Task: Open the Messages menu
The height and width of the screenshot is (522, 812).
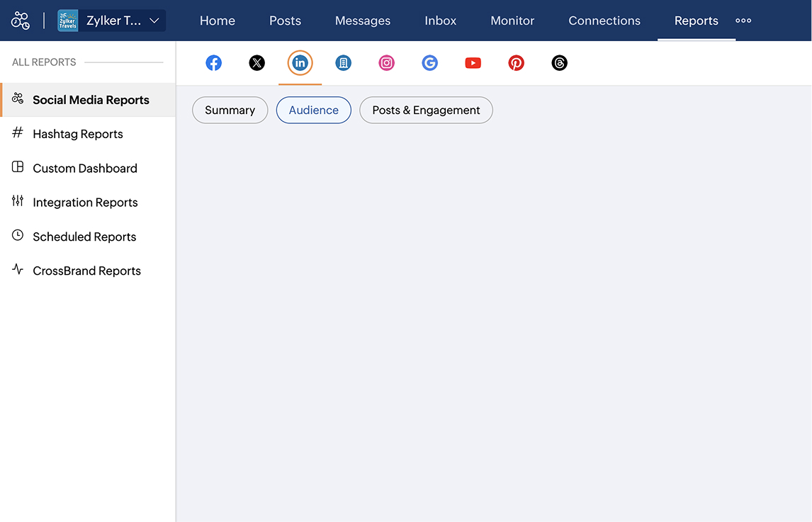Action: [x=363, y=21]
